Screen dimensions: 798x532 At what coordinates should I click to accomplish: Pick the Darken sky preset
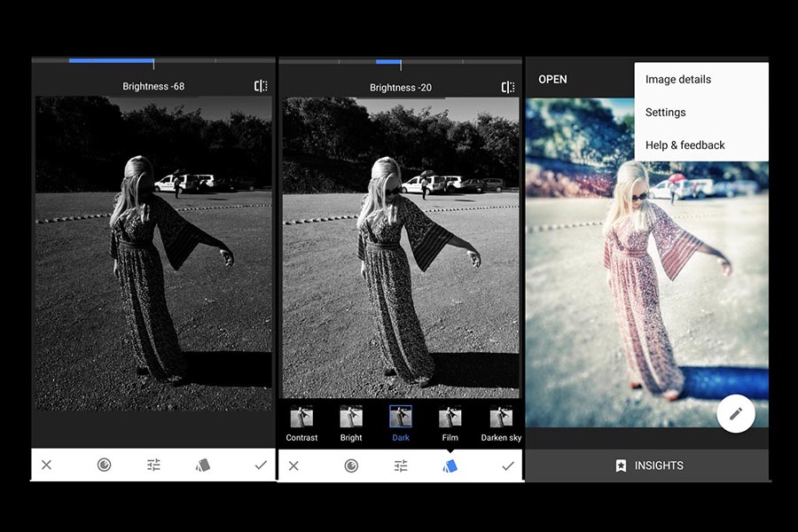click(x=501, y=422)
